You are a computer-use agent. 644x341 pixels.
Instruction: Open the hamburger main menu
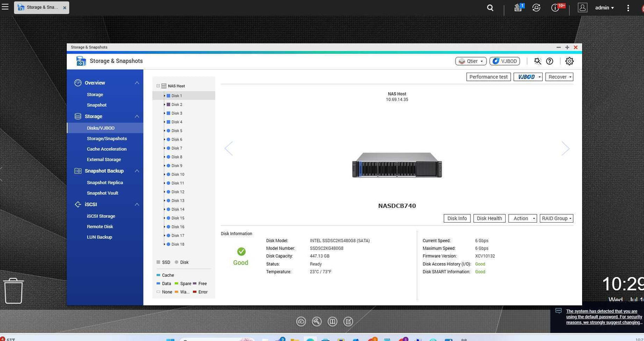point(5,7)
